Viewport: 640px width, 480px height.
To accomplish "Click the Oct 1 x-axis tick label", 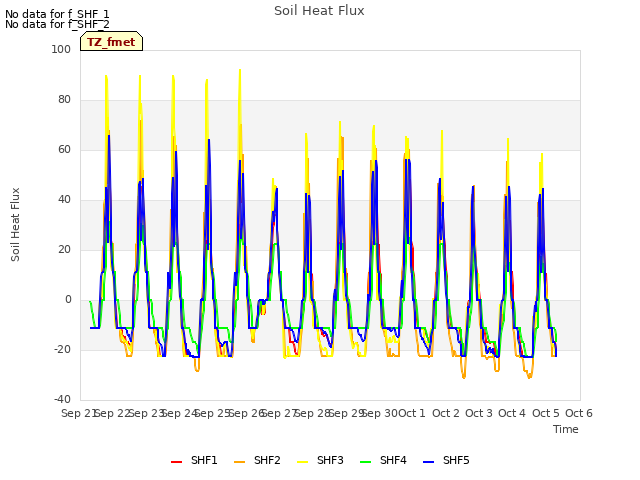I will (412, 413).
